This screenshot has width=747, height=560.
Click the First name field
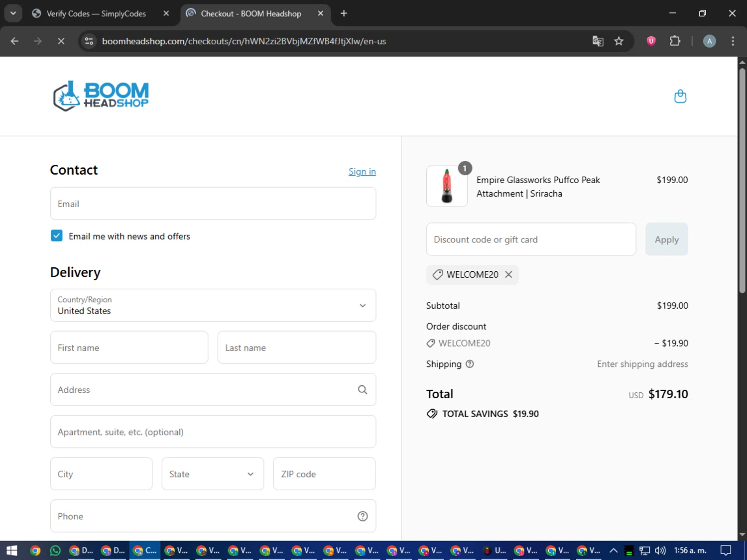pos(129,347)
